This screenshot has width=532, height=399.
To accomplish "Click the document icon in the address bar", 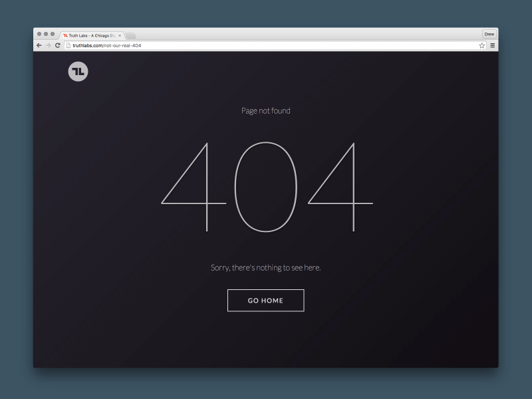I will point(69,45).
